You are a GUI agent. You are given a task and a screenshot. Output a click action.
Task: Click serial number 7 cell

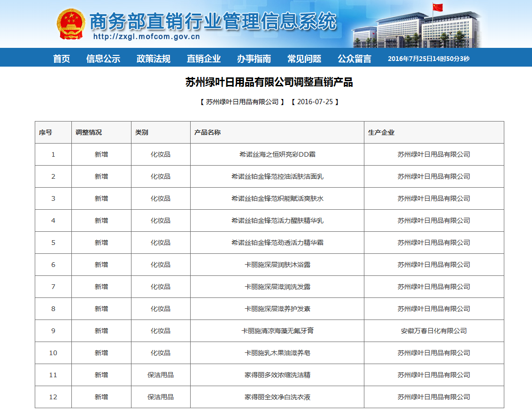[53, 287]
